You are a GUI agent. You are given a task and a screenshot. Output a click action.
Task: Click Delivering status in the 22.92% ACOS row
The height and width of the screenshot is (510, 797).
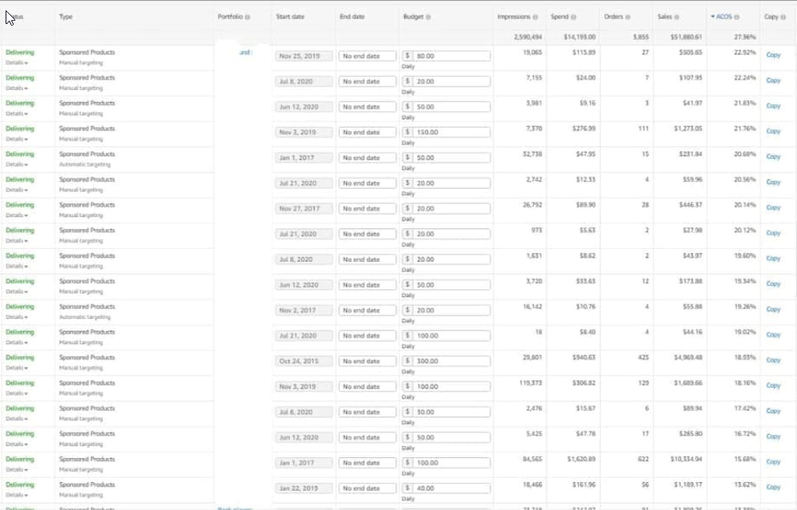[x=20, y=52]
